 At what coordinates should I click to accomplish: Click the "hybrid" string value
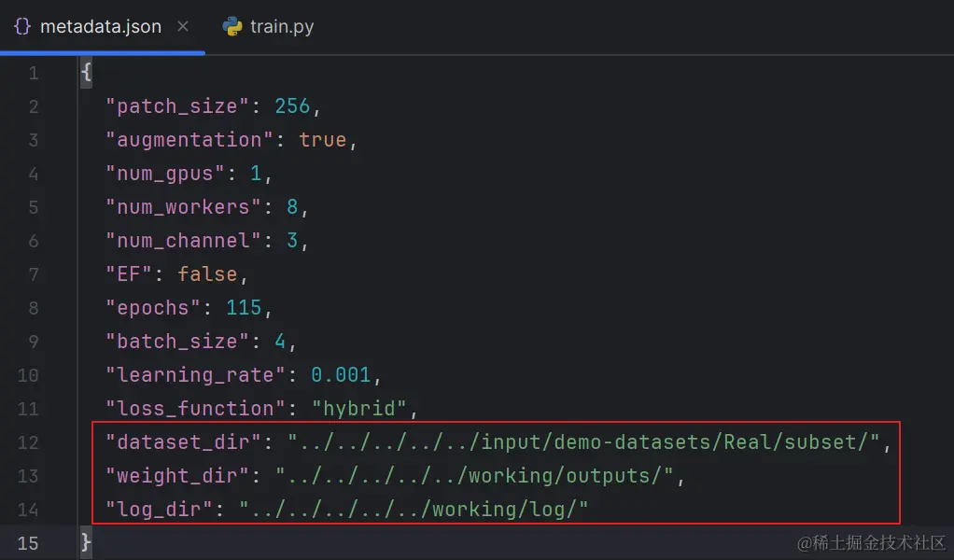point(359,409)
